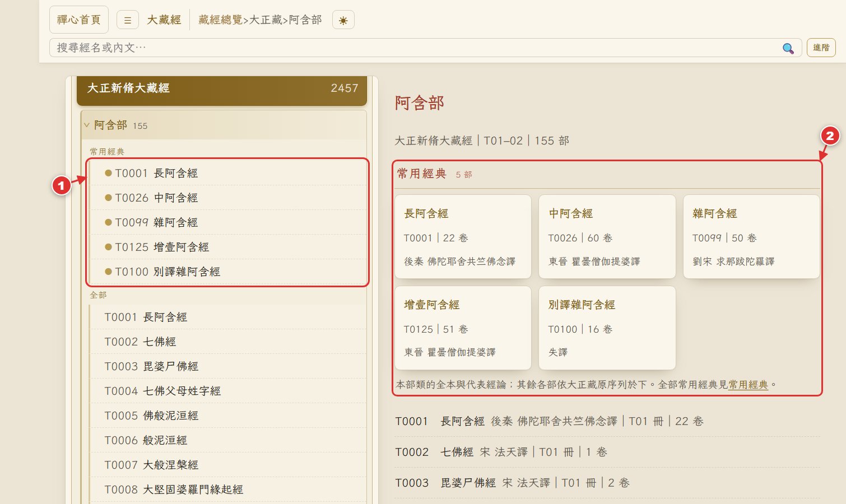Open the 別譯雜阿含經 card
Image resolution: width=846 pixels, height=504 pixels.
pos(607,328)
